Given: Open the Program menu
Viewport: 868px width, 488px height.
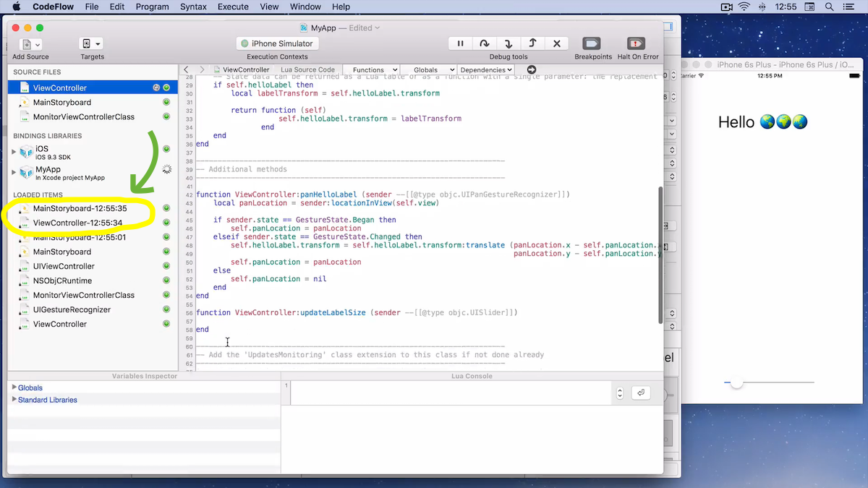Looking at the screenshot, I should (x=152, y=7).
